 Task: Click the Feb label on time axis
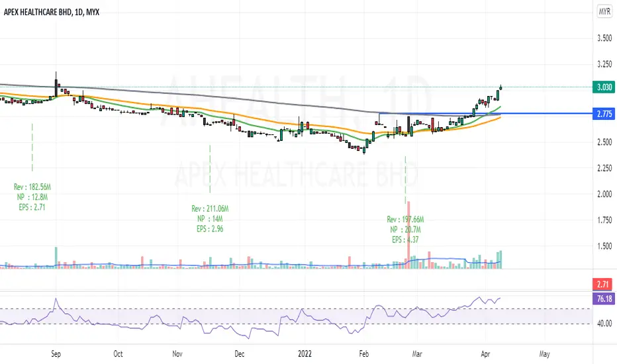[364, 354]
